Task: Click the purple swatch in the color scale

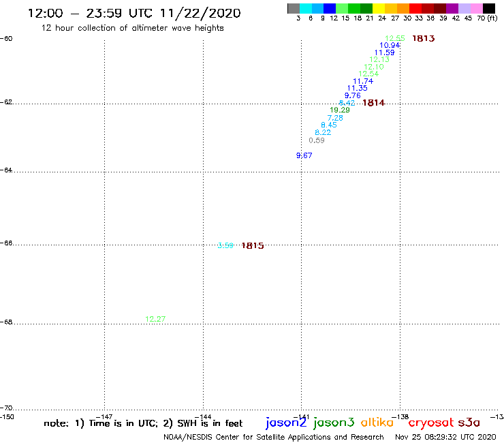Action: 452,8
